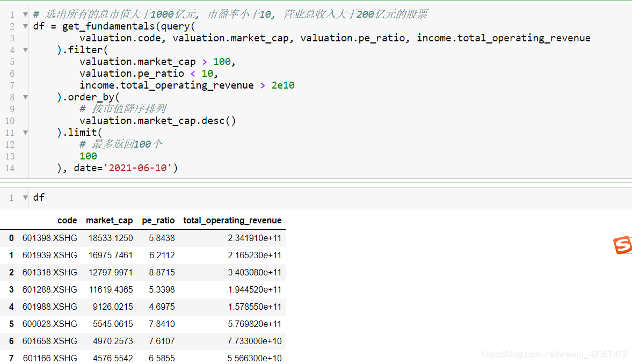Click pe_ratio value 5.8438
This screenshot has height=364, width=632.
point(162,238)
